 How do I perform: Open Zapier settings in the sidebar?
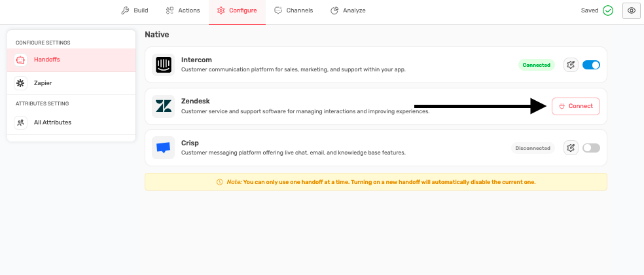click(71, 83)
